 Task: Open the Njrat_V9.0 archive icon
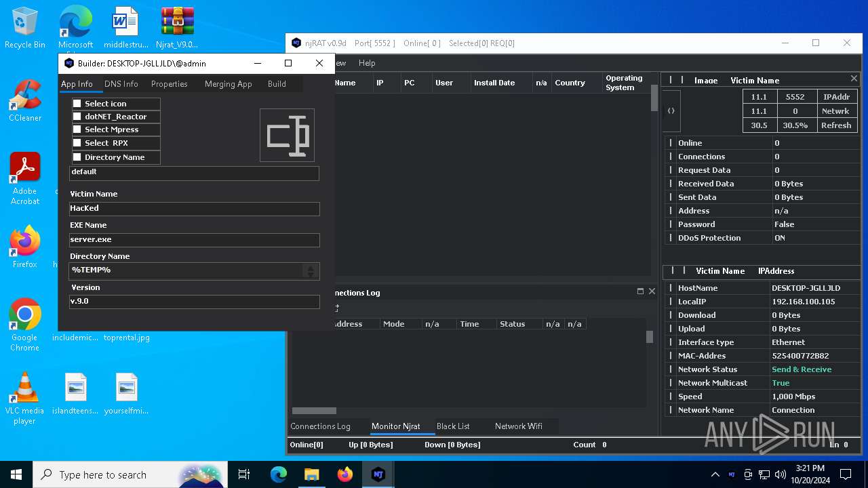(177, 28)
